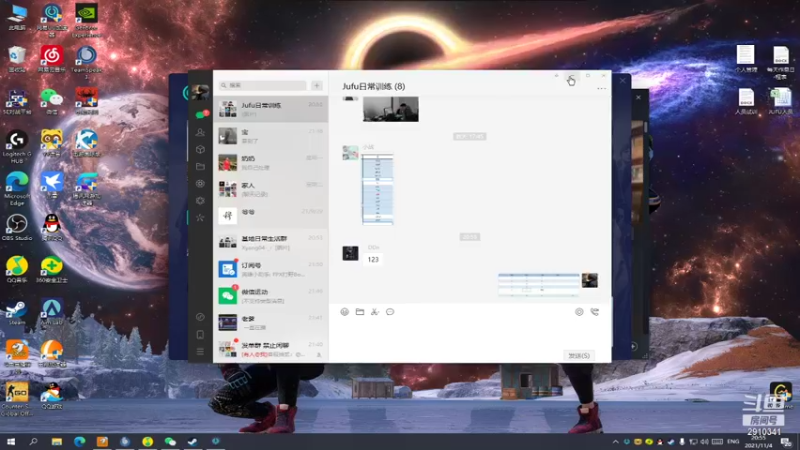Open the Recycle Bin desktop icon
The width and height of the screenshot is (800, 450).
pos(17,59)
